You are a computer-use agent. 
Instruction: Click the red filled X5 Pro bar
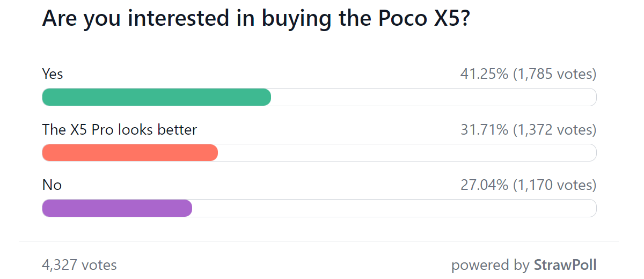pos(130,153)
